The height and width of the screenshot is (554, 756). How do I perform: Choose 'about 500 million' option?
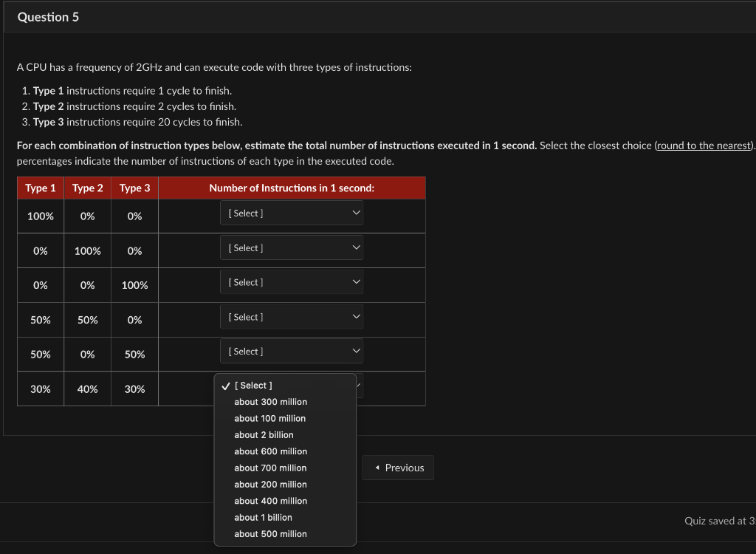click(285, 534)
